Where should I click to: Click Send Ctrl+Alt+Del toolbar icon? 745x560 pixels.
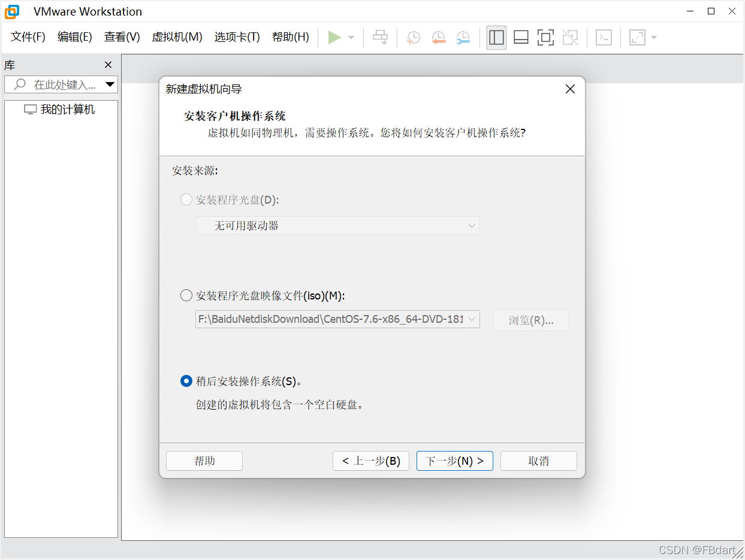pos(381,37)
